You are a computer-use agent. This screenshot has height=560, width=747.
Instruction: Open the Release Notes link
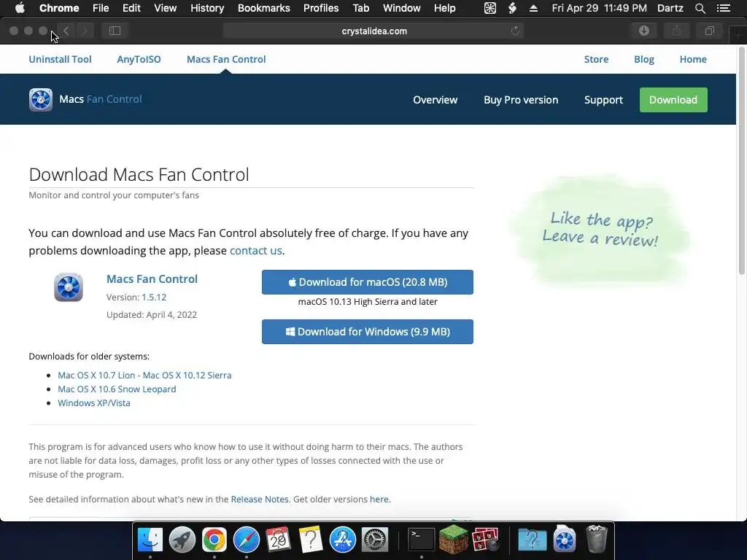260,499
